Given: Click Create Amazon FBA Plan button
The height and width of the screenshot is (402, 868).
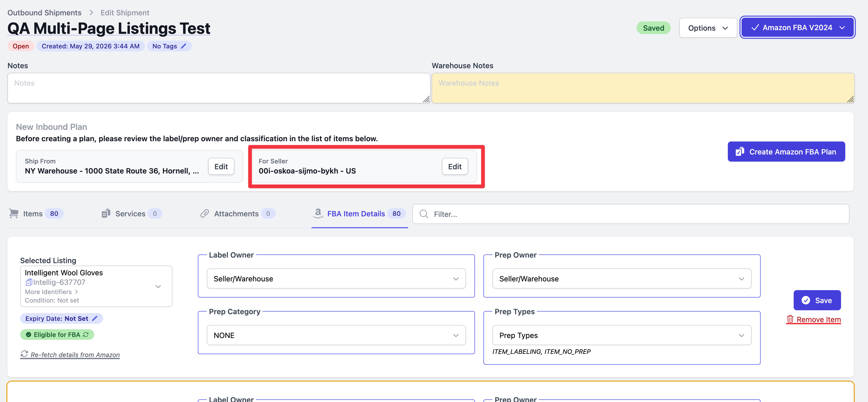Looking at the screenshot, I should (786, 152).
